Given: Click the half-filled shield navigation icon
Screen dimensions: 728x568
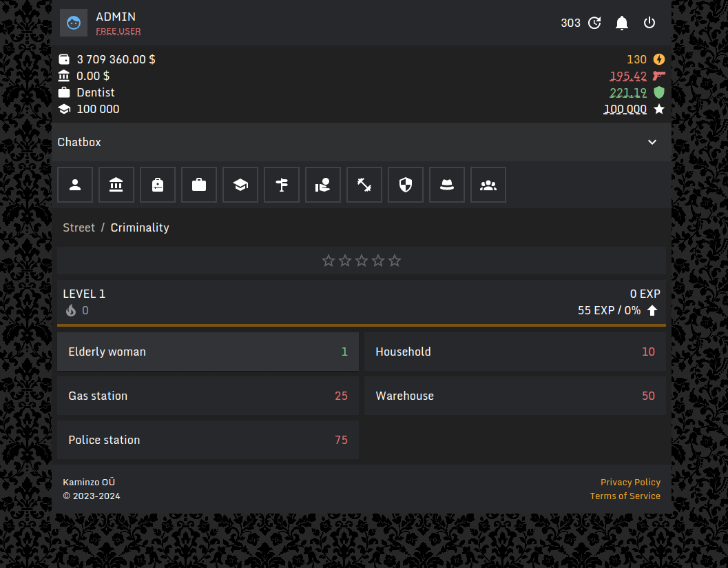Looking at the screenshot, I should point(406,185).
